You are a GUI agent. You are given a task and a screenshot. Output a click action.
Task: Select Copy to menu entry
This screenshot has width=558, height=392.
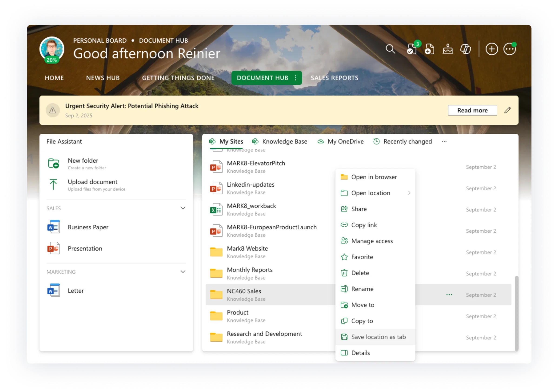(375, 321)
